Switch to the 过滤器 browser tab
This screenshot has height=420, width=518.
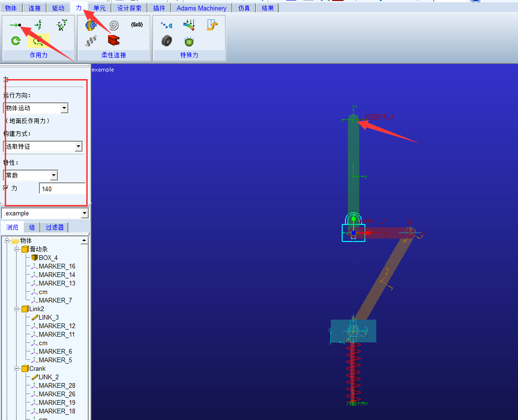(x=55, y=228)
